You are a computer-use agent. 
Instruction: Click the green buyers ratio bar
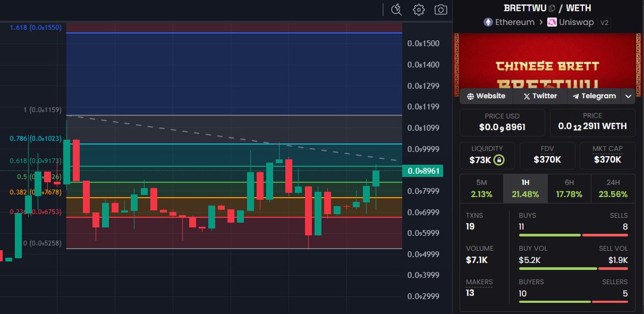coord(554,302)
